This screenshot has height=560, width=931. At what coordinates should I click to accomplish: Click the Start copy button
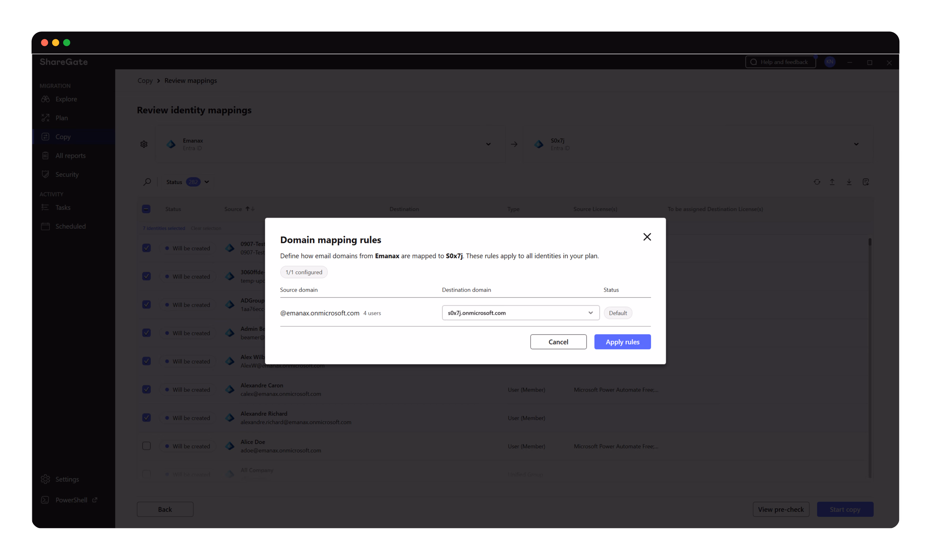[845, 510]
